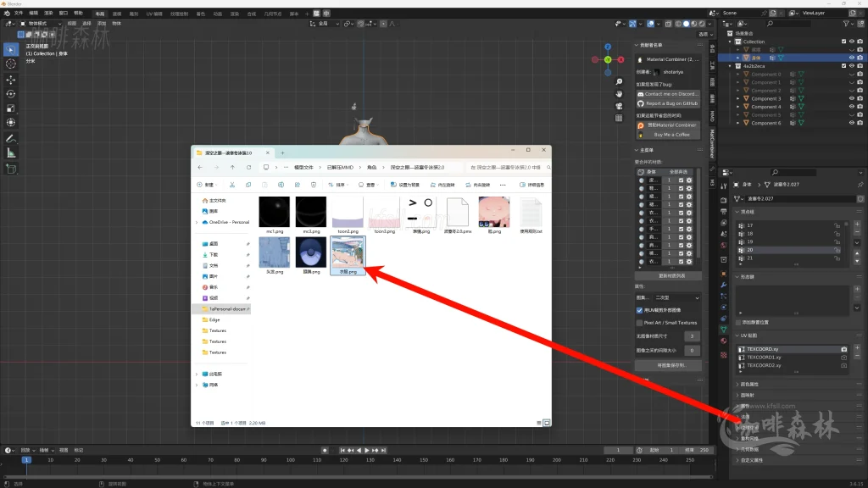Click the red X axis on the navigation gizmo

(621, 59)
